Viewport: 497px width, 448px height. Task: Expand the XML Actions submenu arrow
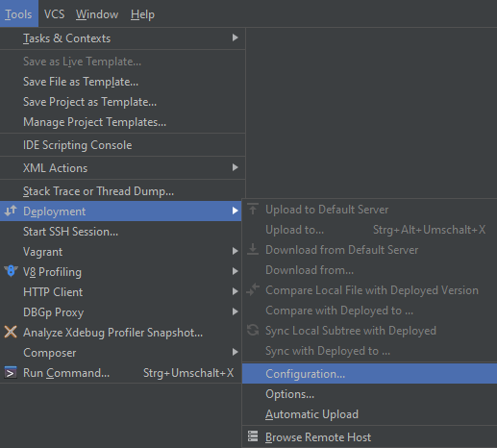pos(236,167)
